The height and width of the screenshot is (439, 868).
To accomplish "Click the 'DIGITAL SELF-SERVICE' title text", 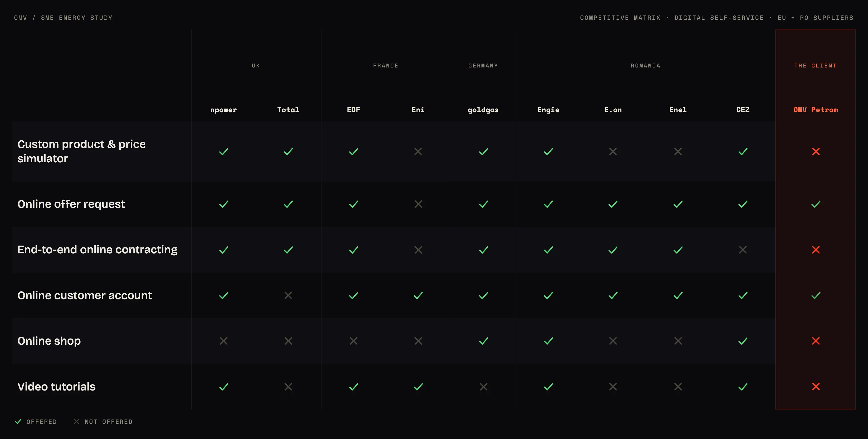I will click(719, 18).
